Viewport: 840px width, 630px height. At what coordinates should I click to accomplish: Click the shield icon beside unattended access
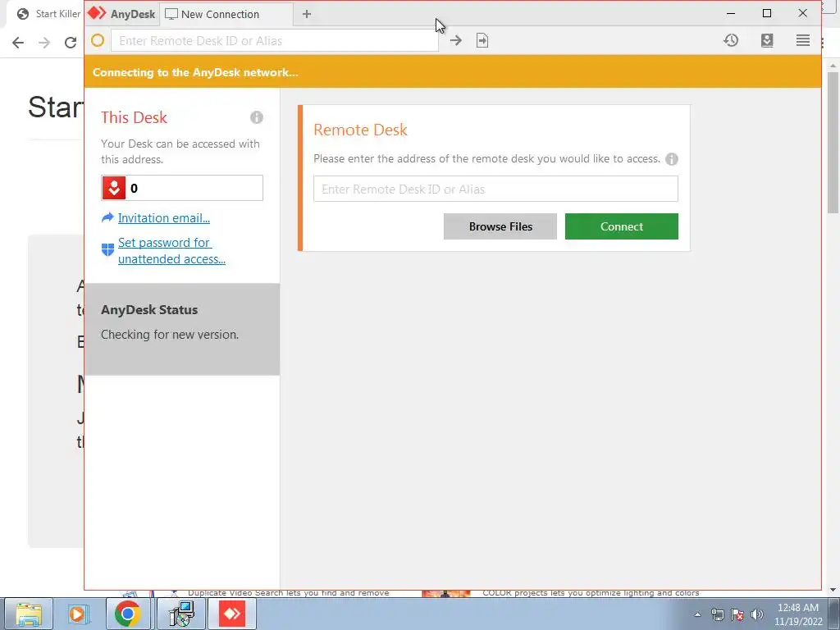point(107,249)
